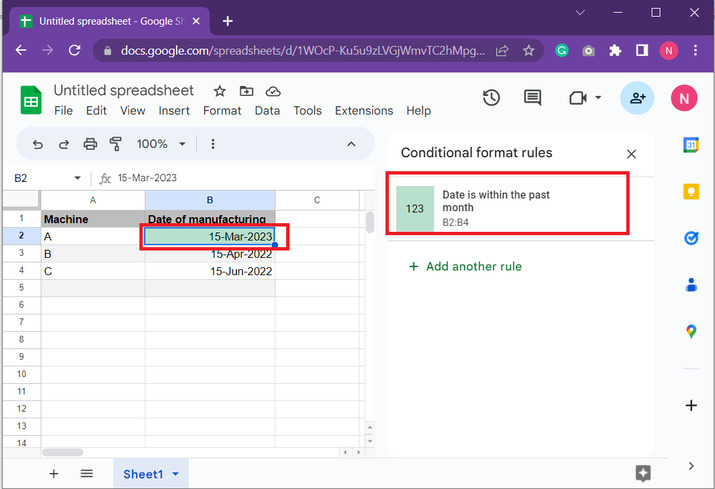Click the Move to folder icon
715x489 pixels.
pos(246,91)
